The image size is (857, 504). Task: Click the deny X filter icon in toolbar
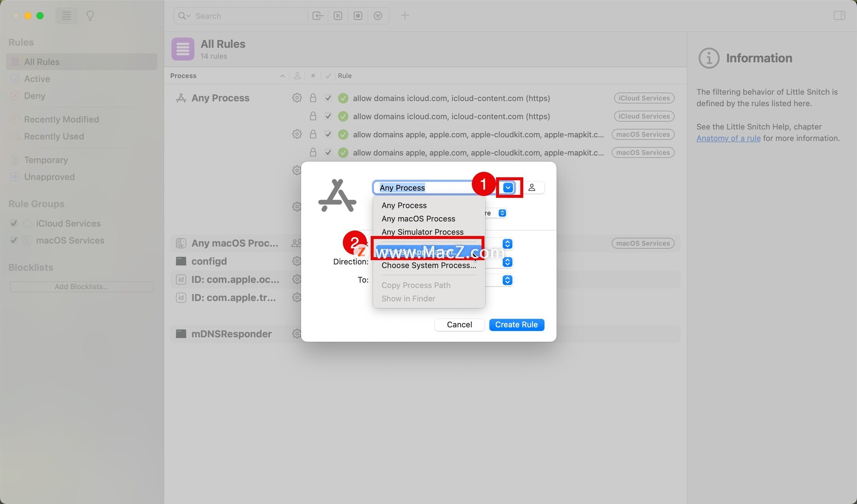coord(338,16)
